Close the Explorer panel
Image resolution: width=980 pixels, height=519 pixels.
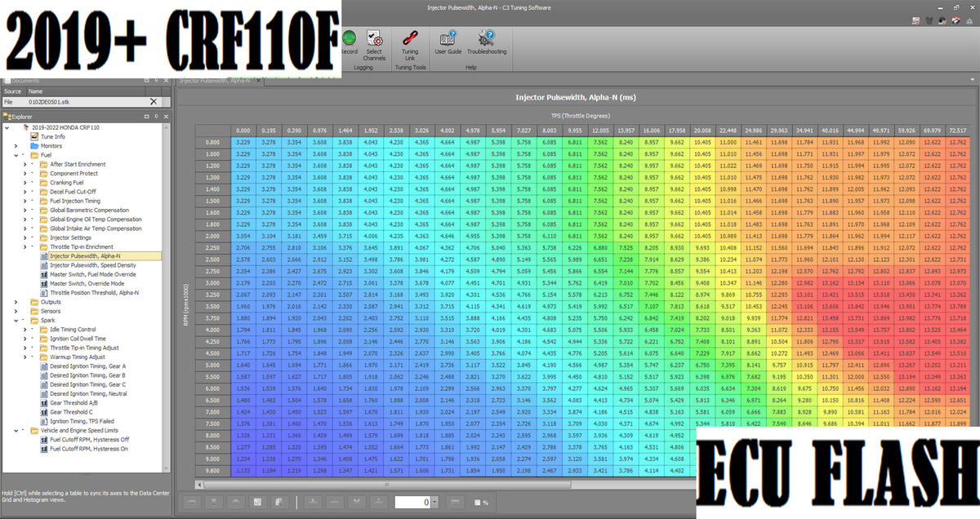(x=167, y=117)
